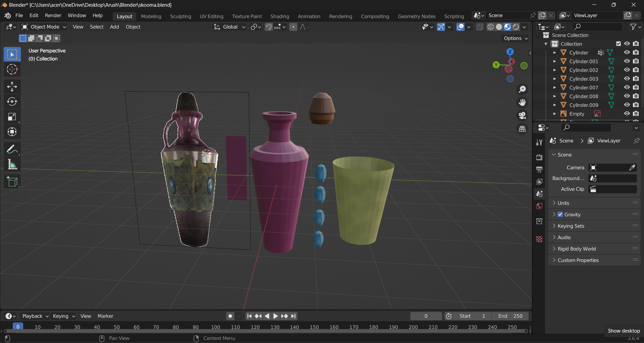Switch to UV Editing workspace tab
Image resolution: width=644 pixels, height=343 pixels.
click(211, 16)
